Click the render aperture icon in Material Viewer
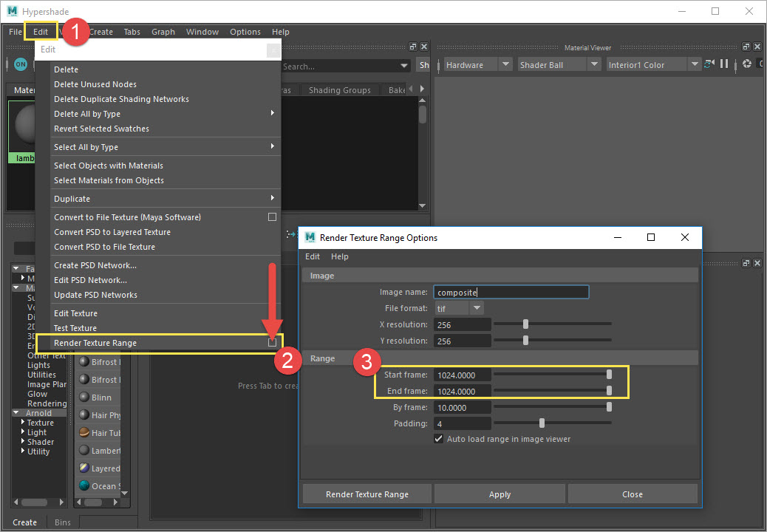This screenshot has width=767, height=532. coord(747,64)
